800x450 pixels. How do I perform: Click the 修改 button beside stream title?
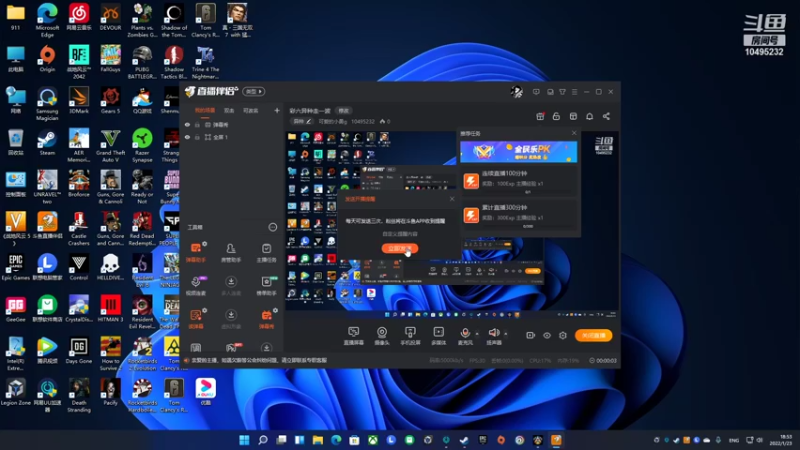point(343,110)
